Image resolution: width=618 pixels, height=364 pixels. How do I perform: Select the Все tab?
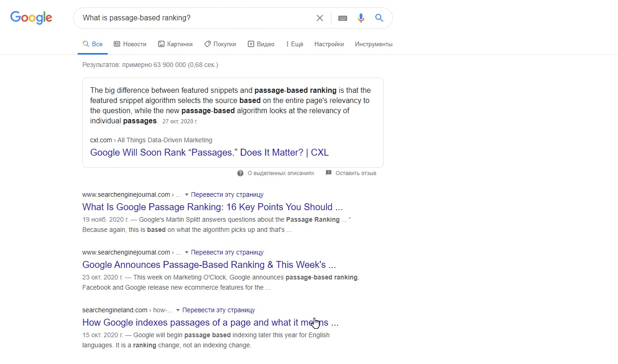tap(92, 44)
